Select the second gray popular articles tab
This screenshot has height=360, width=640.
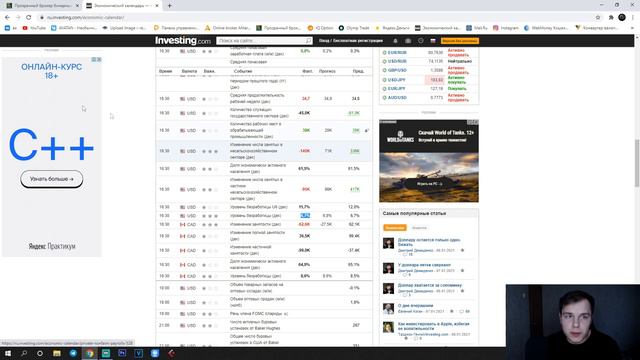coord(419,228)
